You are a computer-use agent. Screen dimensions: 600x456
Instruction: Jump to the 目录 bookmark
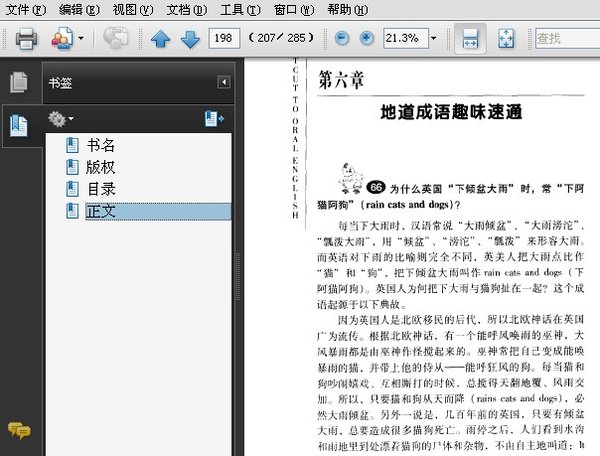pyautogui.click(x=100, y=189)
